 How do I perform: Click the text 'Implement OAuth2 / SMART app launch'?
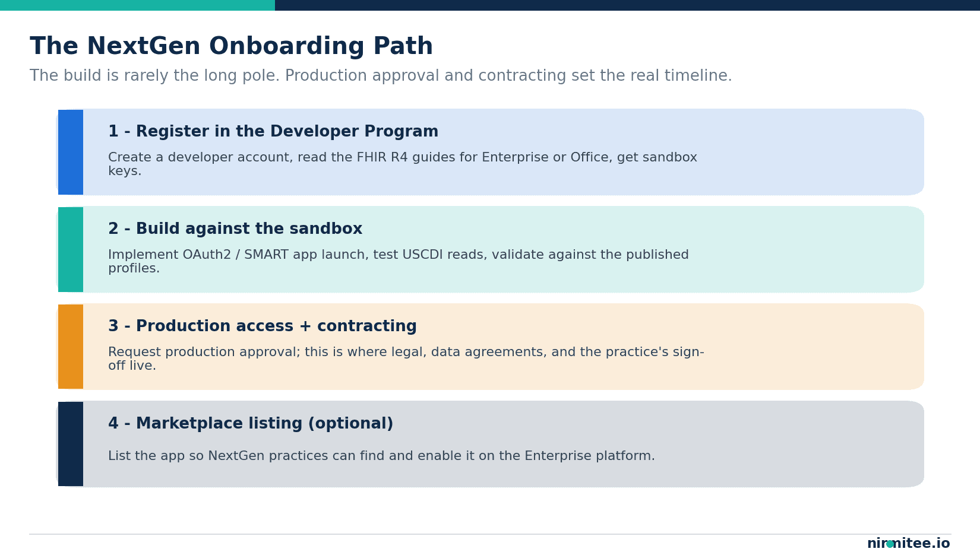pos(238,255)
